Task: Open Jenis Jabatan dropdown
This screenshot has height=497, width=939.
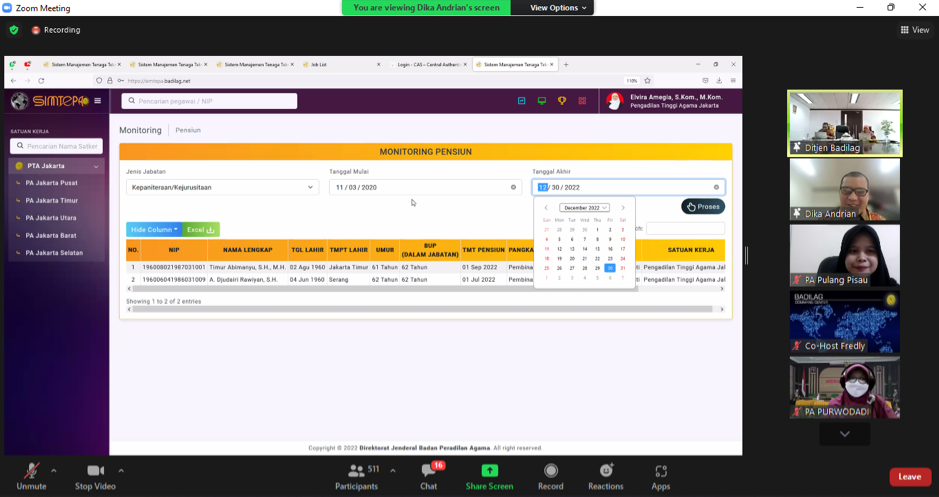Action: pos(222,187)
